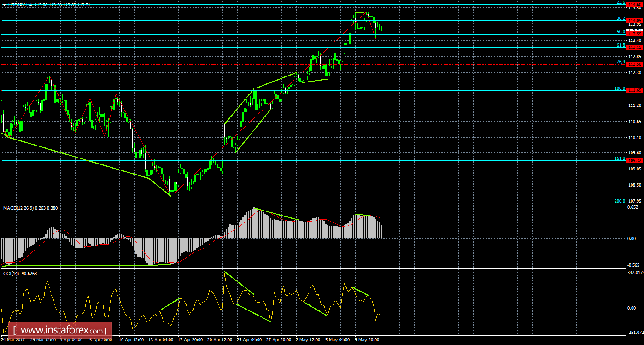Click the red 113.15 price tag
Viewport: 644px width, 345px height.
click(x=635, y=47)
